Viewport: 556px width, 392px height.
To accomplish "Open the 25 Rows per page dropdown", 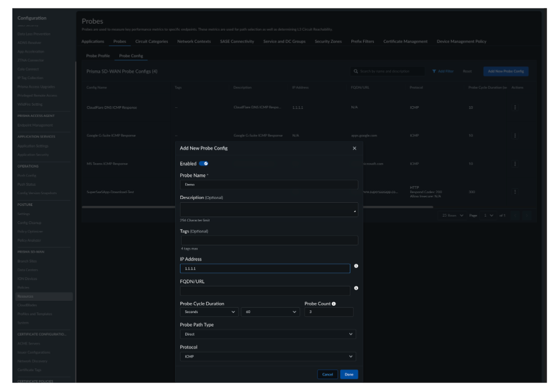I will click(452, 215).
